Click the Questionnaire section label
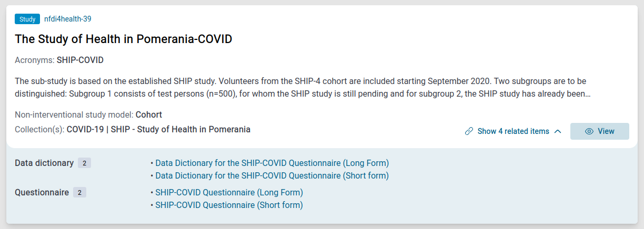The width and height of the screenshot is (644, 229). click(42, 192)
